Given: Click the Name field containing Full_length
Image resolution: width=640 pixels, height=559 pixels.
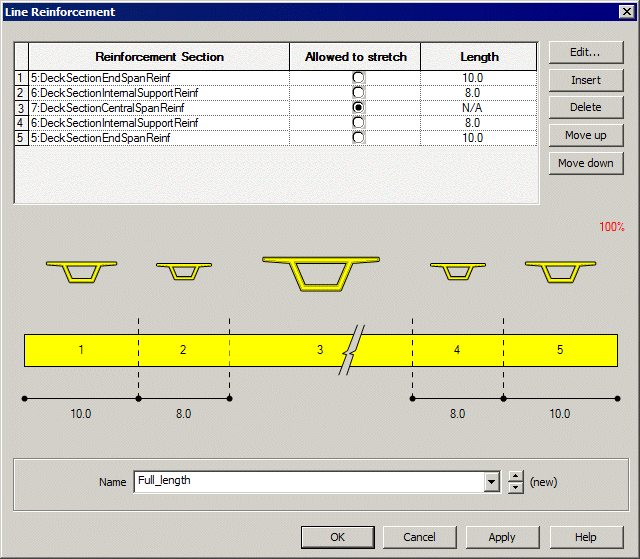Looking at the screenshot, I should click(x=309, y=482).
